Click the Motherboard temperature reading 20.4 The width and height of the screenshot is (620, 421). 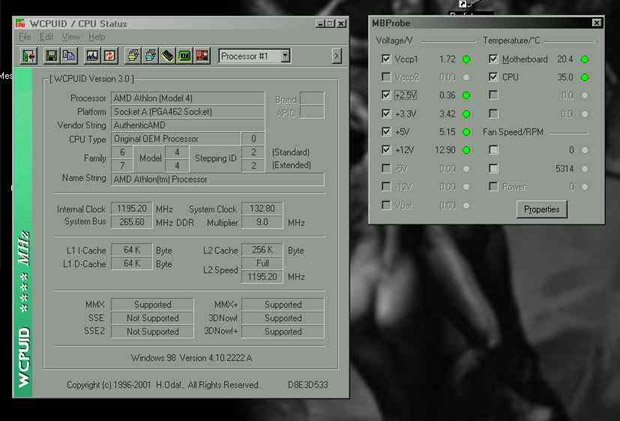point(565,59)
